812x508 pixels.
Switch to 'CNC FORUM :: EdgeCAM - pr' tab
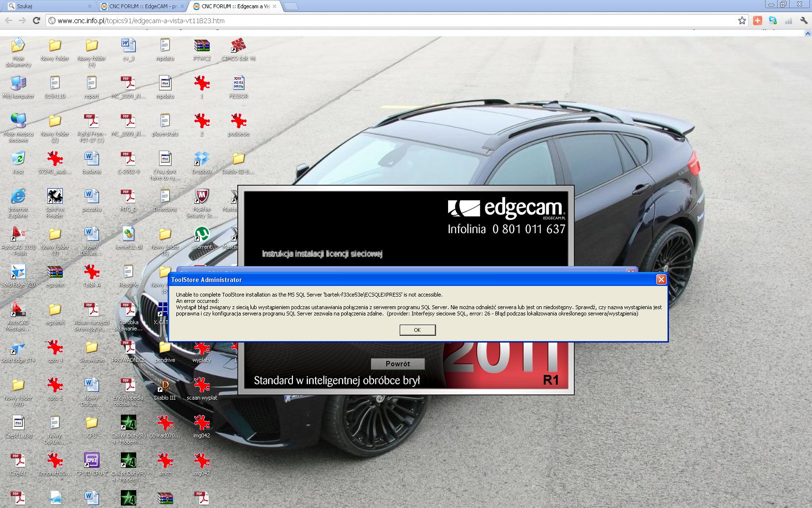point(143,6)
